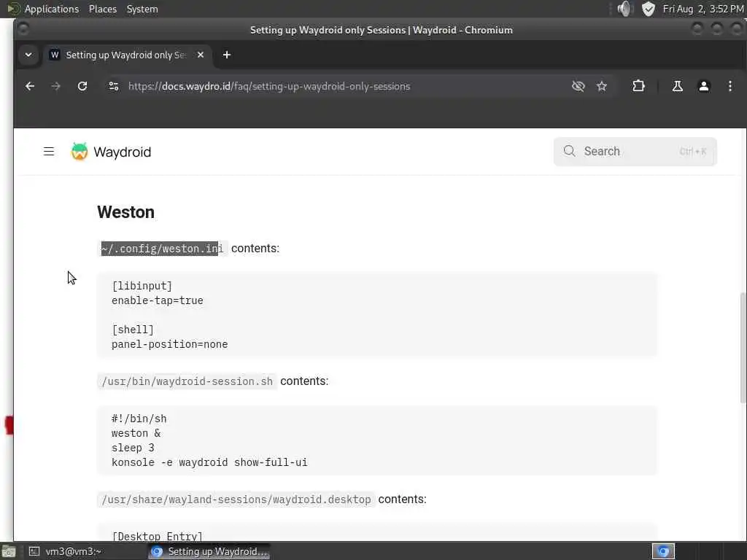Expand the tab search dropdown
The image size is (747, 560).
(x=28, y=55)
